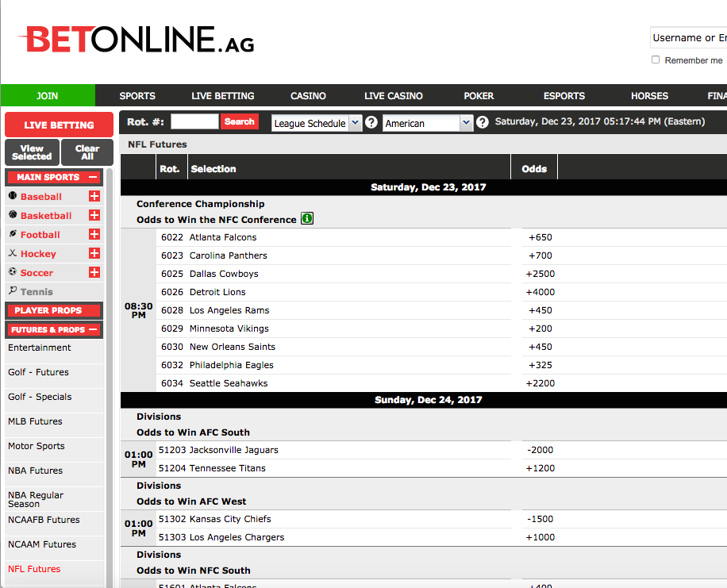Click the football sport icon
The image size is (727, 588).
13,234
